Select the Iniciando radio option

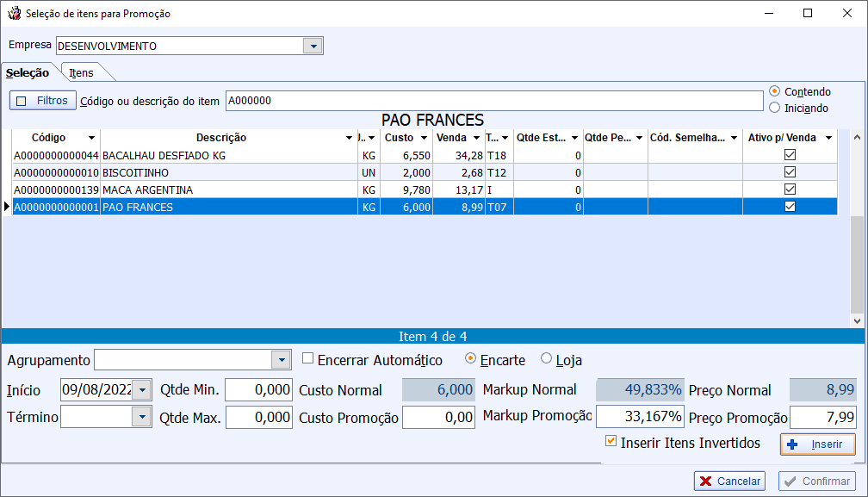pos(775,109)
